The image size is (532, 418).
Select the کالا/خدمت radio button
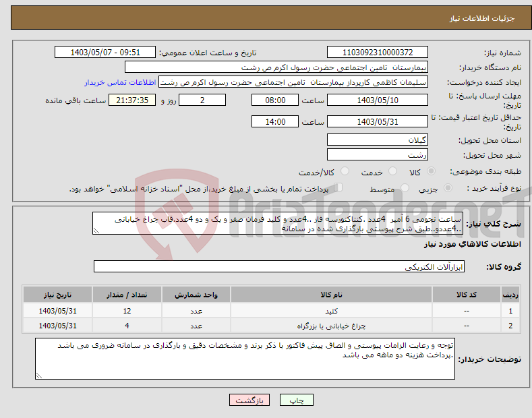coord(345,171)
